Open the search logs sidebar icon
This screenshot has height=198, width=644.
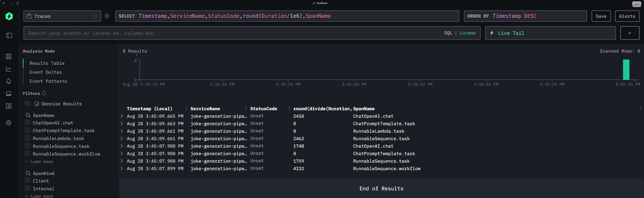[x=9, y=57]
